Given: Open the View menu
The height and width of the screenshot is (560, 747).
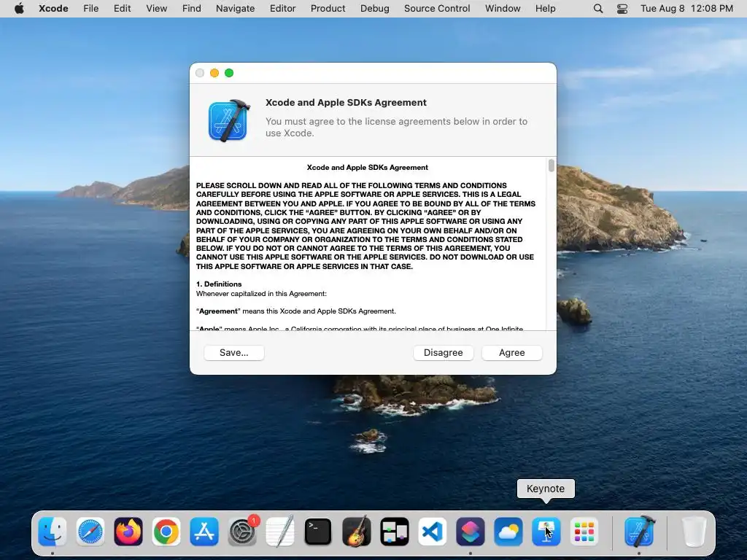Looking at the screenshot, I should coord(156,8).
